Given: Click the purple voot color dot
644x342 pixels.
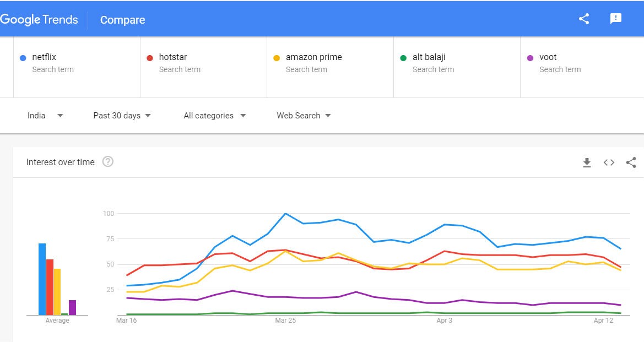Looking at the screenshot, I should 530,58.
